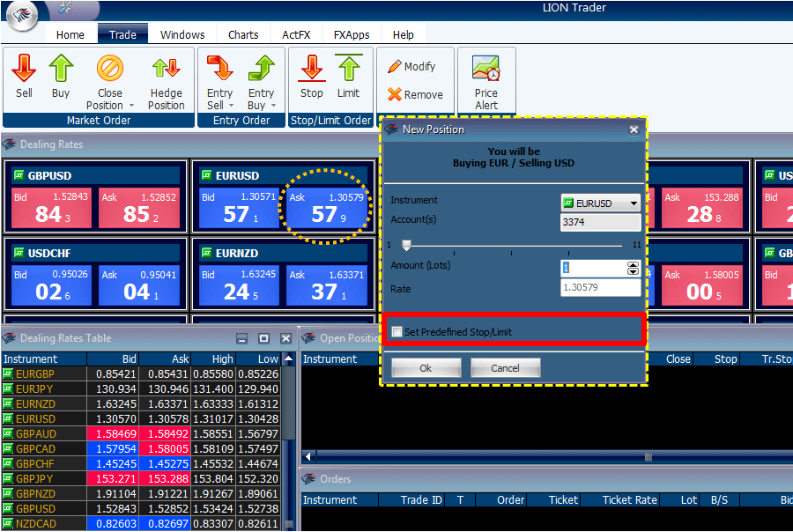Click the lots amount slider handle
The width and height of the screenshot is (793, 532).
pyautogui.click(x=406, y=245)
